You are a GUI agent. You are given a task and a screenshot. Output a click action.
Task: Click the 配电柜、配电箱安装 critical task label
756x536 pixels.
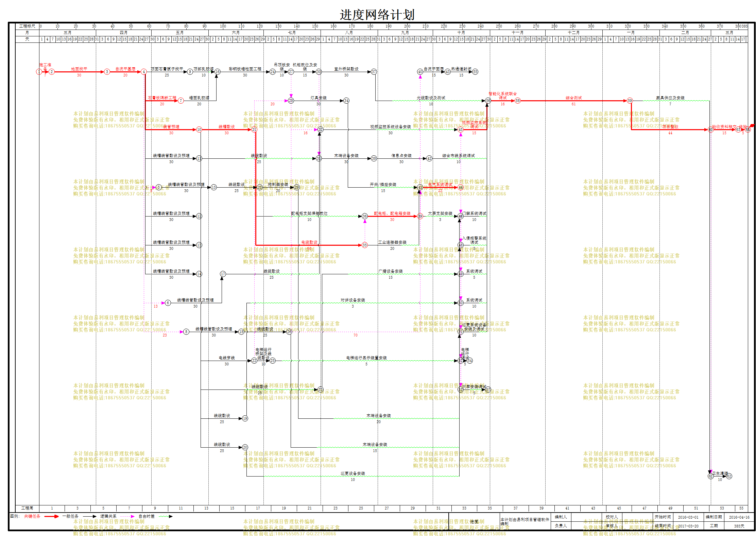click(392, 213)
